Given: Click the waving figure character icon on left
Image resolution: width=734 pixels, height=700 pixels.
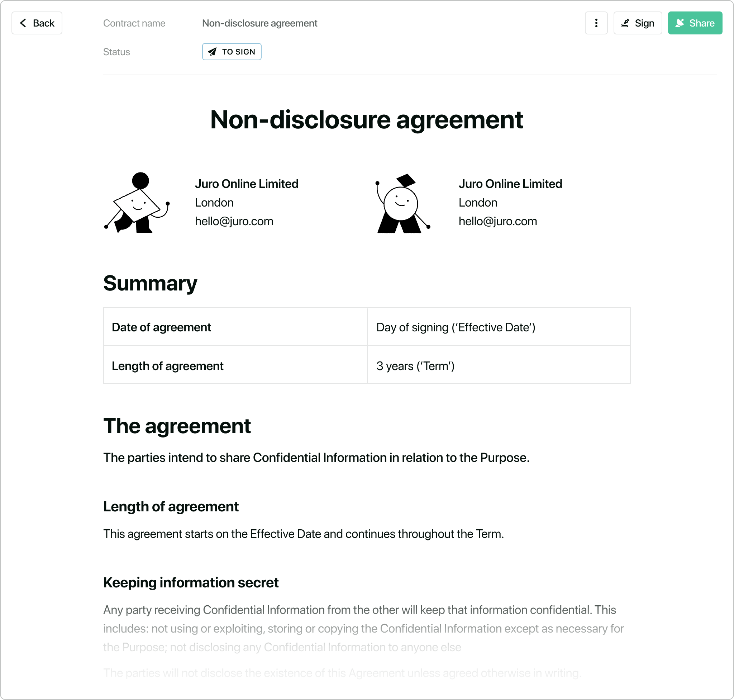Looking at the screenshot, I should [138, 203].
